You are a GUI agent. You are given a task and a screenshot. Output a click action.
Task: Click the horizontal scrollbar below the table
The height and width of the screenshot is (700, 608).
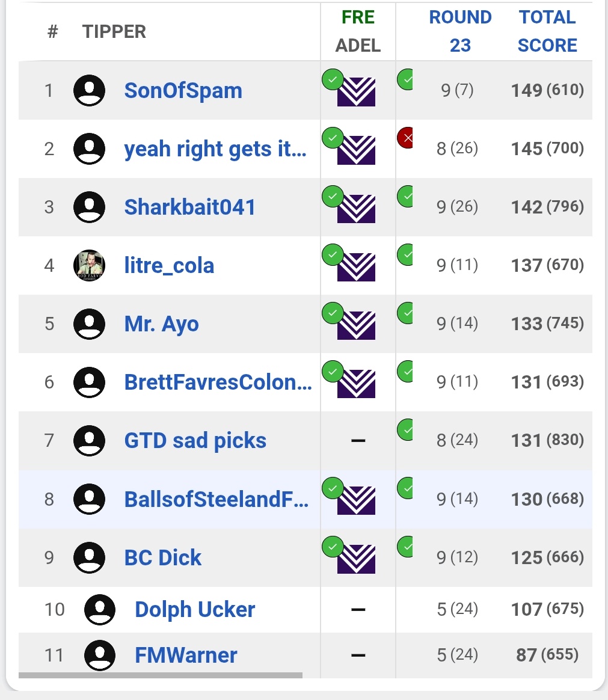point(160,675)
